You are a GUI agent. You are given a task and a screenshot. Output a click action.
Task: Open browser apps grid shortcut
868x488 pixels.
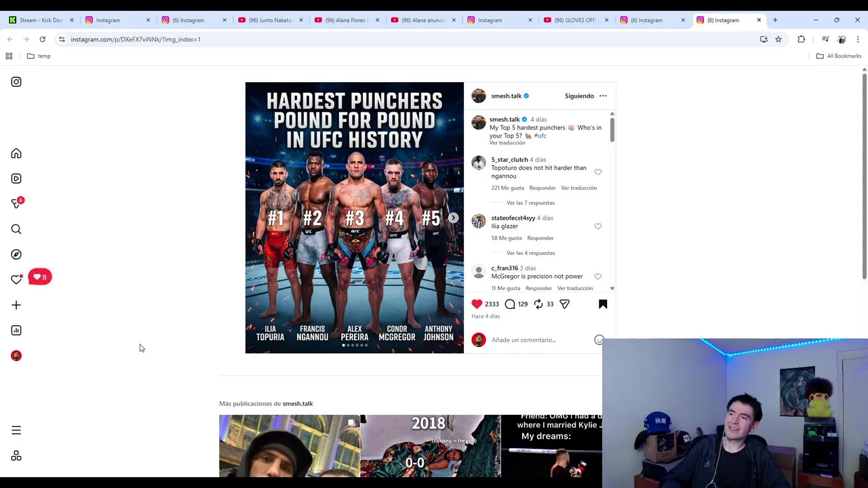[9, 56]
